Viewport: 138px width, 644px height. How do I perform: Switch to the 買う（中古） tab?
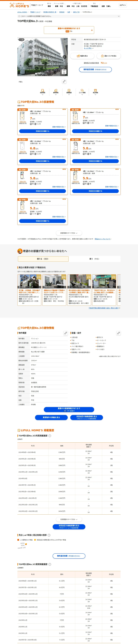(94, 259)
